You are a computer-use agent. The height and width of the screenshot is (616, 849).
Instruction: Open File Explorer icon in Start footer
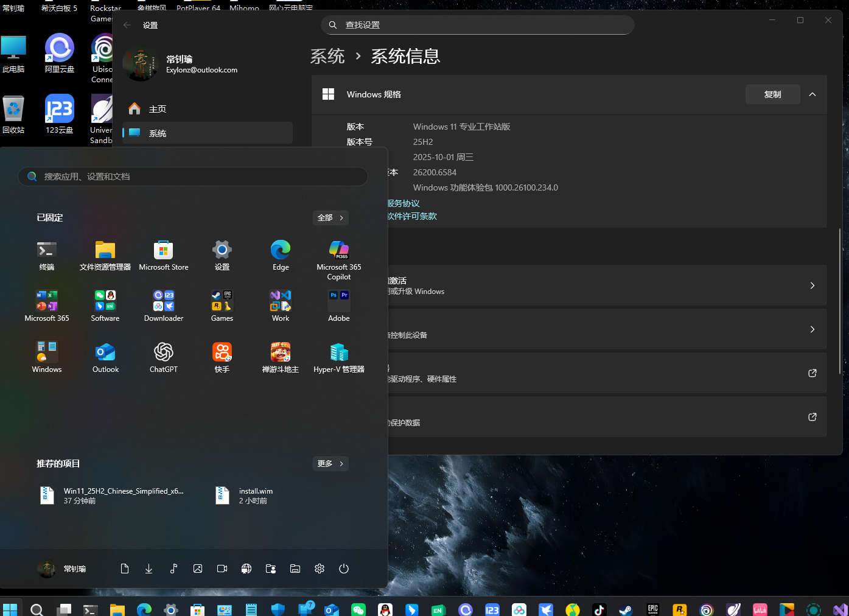point(295,569)
